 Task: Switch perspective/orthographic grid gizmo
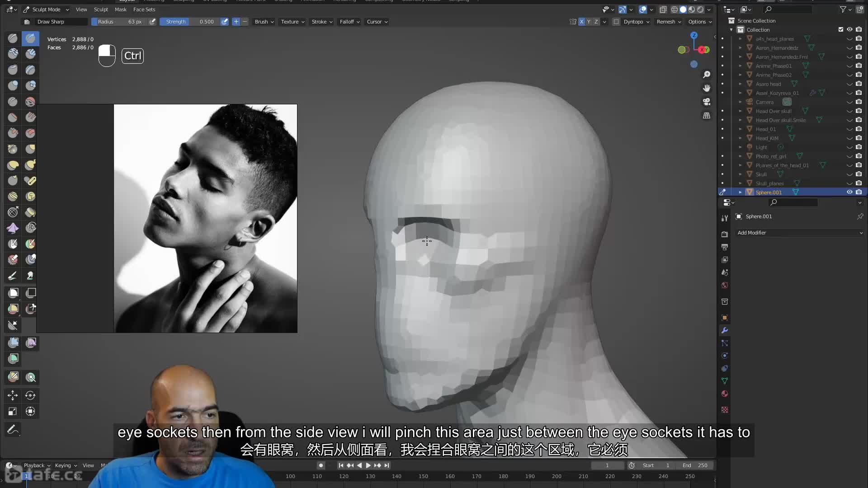click(x=707, y=116)
